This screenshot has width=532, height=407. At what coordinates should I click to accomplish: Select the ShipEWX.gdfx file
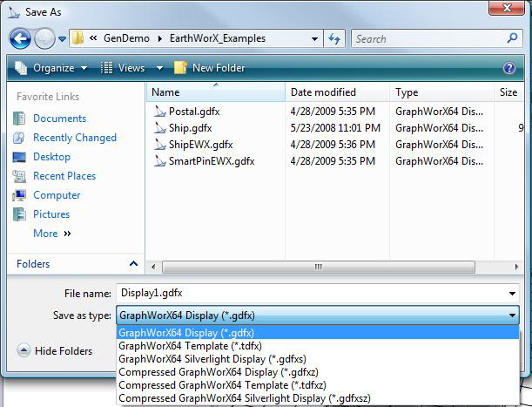(200, 145)
